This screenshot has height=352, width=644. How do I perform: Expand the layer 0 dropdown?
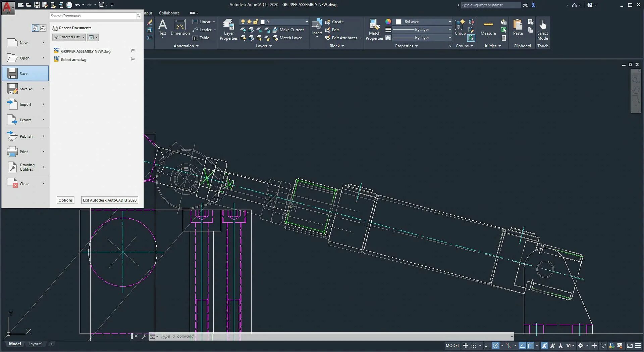[306, 22]
